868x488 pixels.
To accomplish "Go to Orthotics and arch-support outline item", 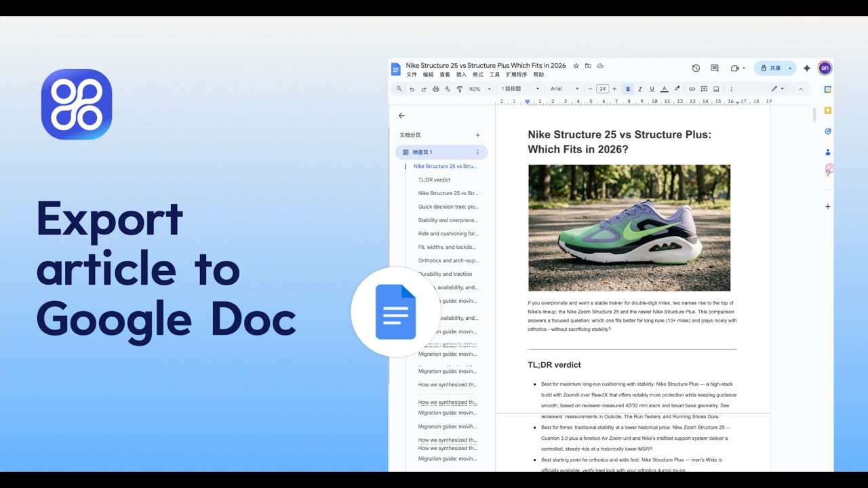I will click(x=448, y=260).
